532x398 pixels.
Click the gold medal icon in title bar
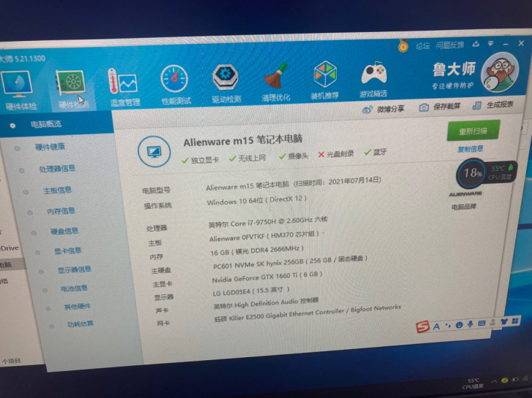[403, 46]
